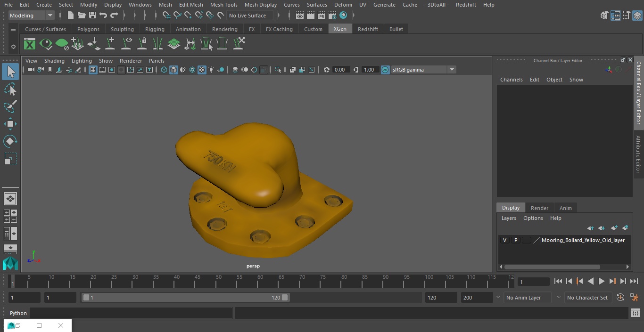The height and width of the screenshot is (332, 644).
Task: Click the Save scene icon
Action: pos(92,16)
